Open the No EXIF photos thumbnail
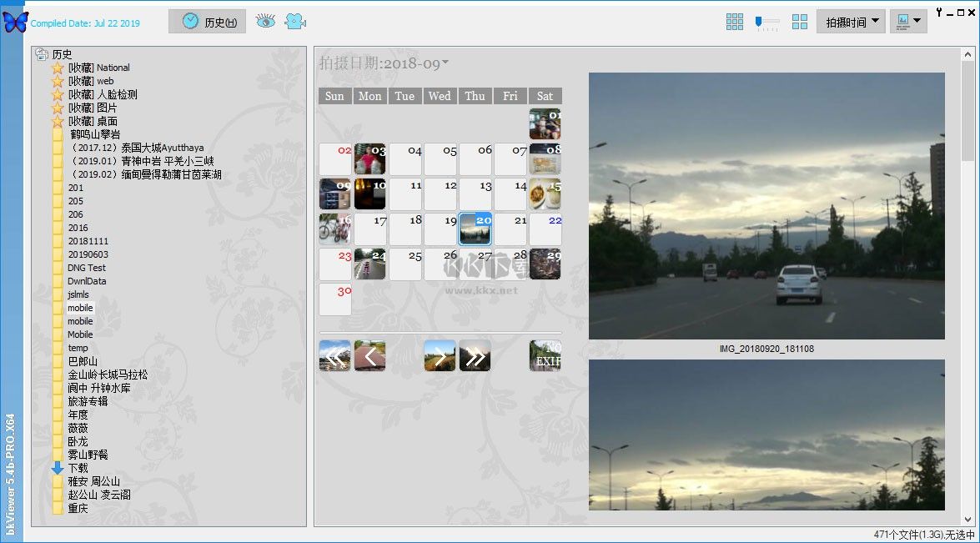This screenshot has height=543, width=980. click(545, 356)
